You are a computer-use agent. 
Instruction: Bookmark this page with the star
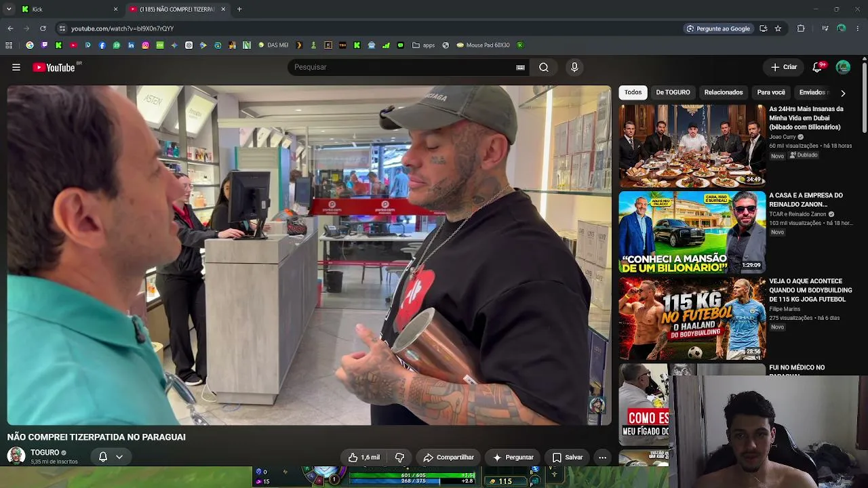point(778,28)
